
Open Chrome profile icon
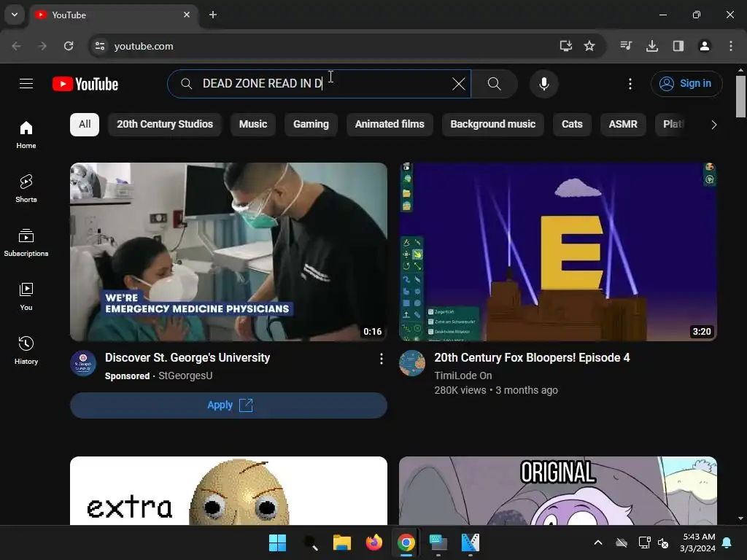(705, 46)
